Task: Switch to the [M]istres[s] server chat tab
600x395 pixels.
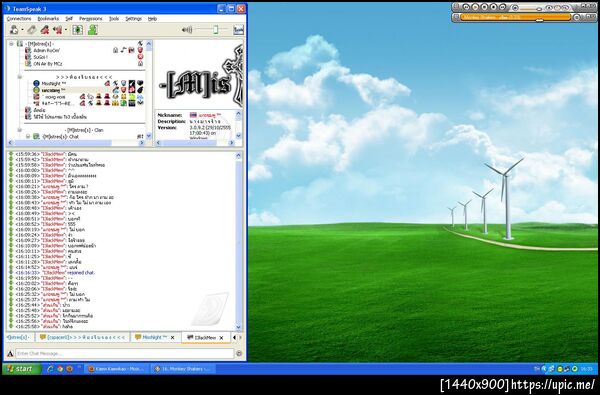Action: (18, 337)
